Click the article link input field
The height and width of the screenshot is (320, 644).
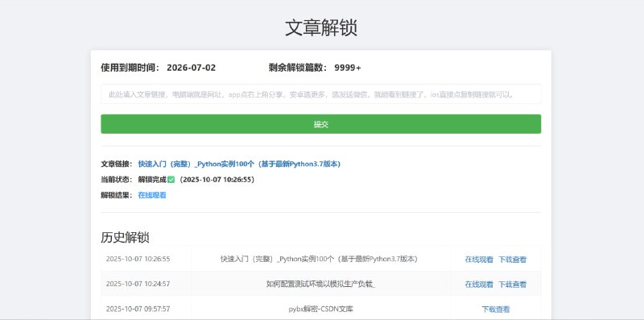click(320, 94)
